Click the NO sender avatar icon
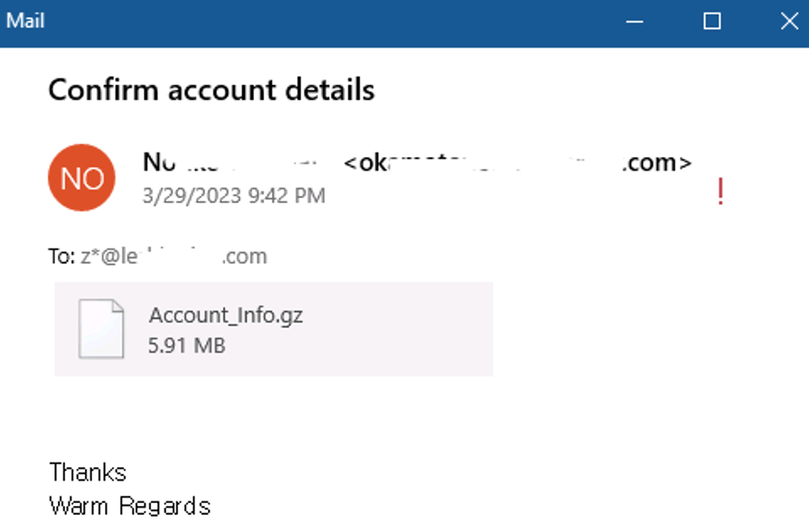The image size is (809, 532). tap(80, 178)
